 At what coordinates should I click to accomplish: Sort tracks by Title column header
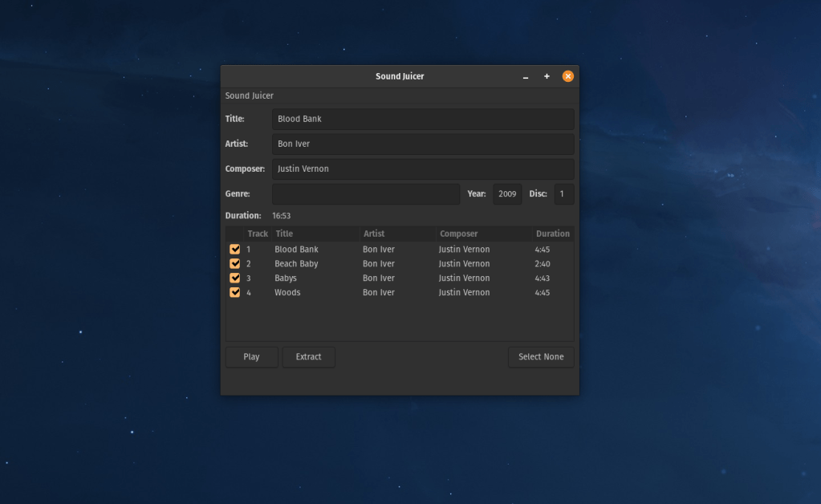click(x=315, y=234)
